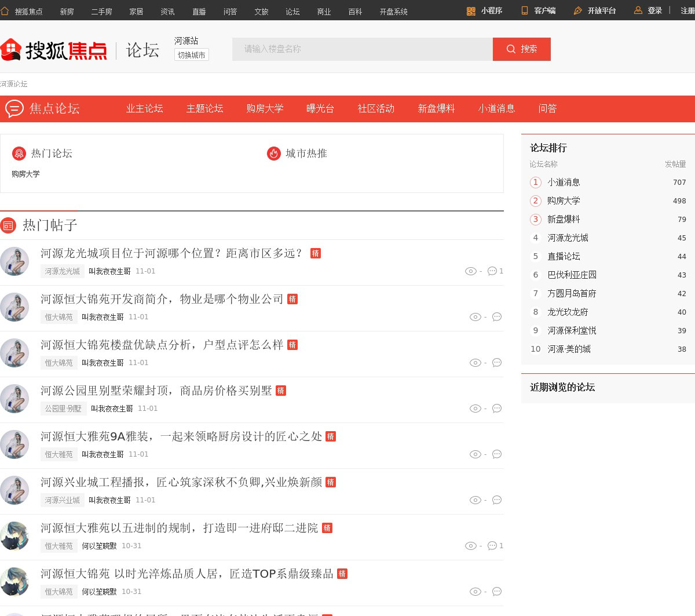This screenshot has height=616, width=695.
Task: Open the 小程序 QR code icon
Action: point(471,11)
